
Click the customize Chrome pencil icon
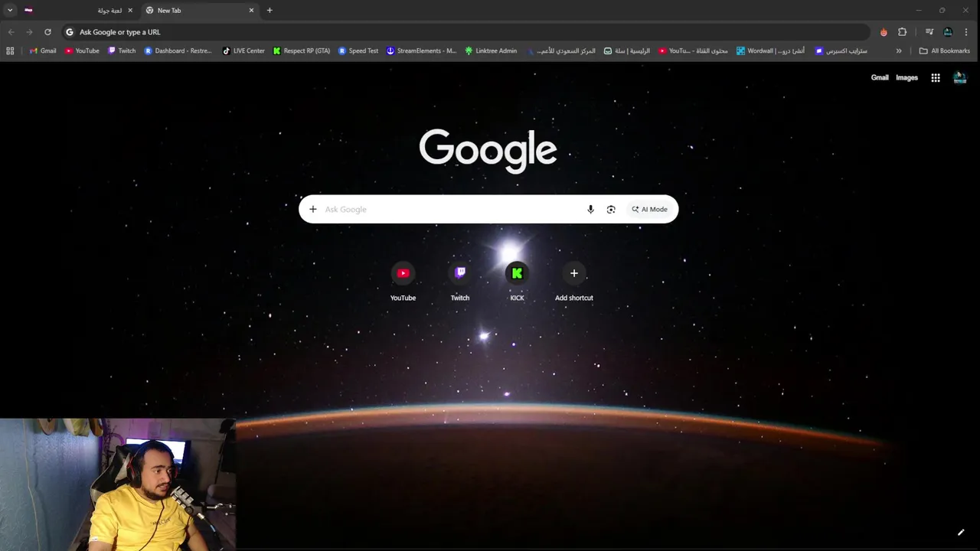pos(961,533)
